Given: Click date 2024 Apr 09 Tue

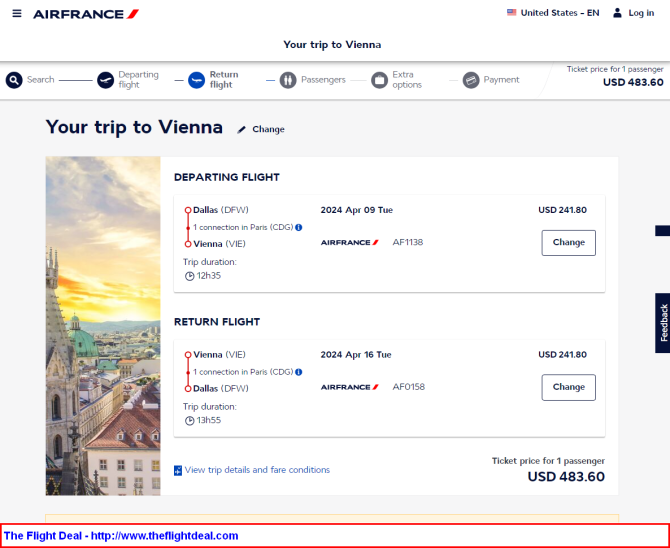Looking at the screenshot, I should [x=356, y=210].
